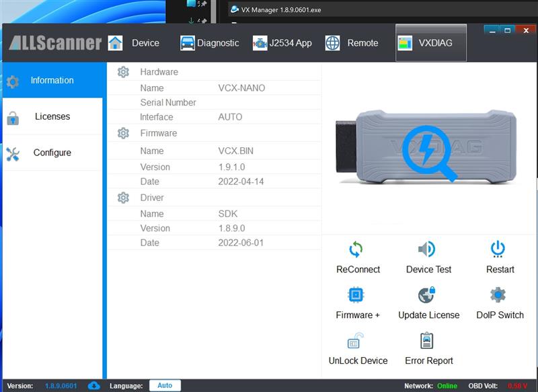Click the firmware name VCX.BIN value
538x392 pixels.
[236, 151]
